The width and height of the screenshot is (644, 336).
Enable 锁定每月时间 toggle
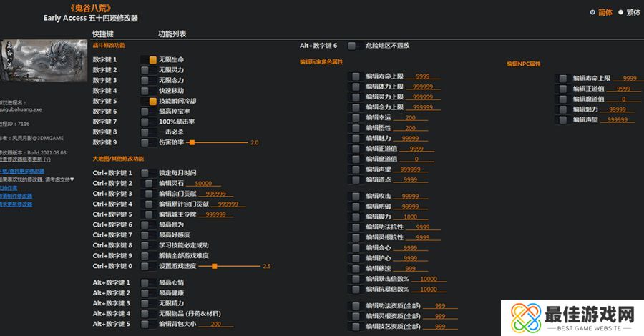pos(145,173)
